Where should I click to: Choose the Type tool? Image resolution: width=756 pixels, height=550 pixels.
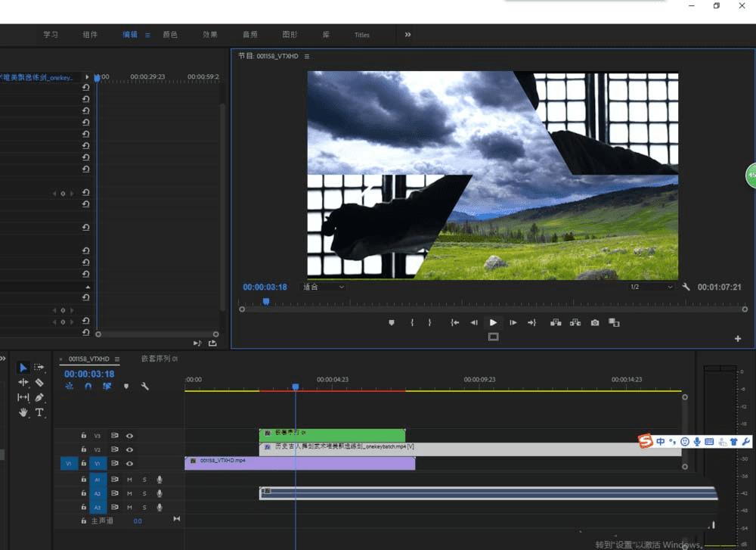[x=39, y=412]
